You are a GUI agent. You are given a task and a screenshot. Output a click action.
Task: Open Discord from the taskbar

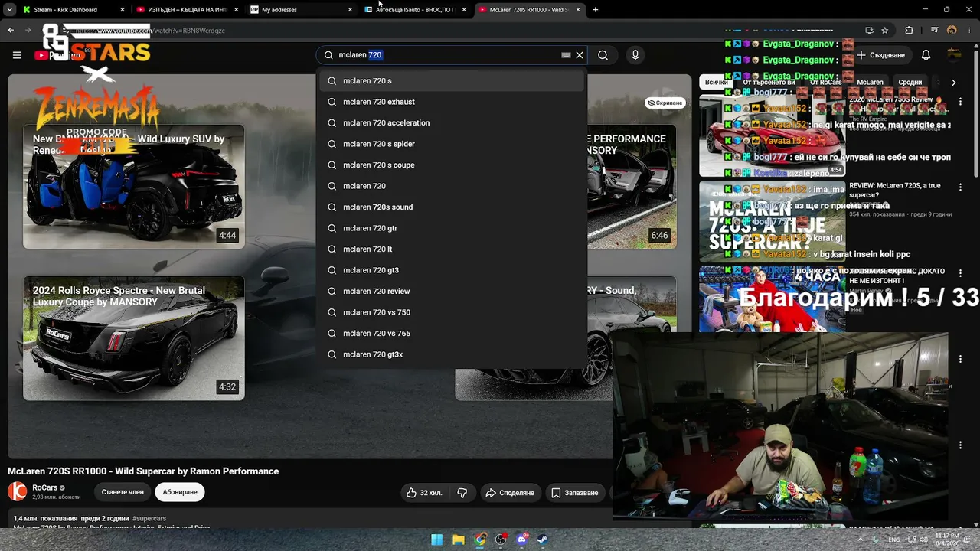click(x=522, y=540)
